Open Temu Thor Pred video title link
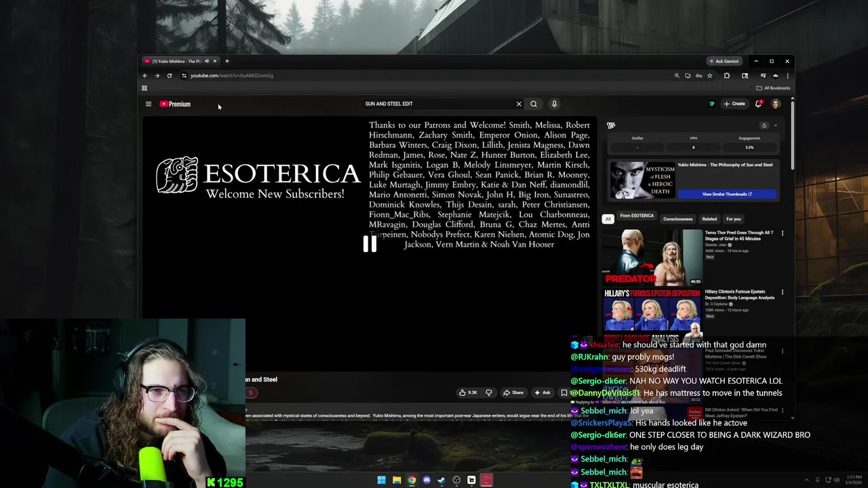 pyautogui.click(x=739, y=235)
